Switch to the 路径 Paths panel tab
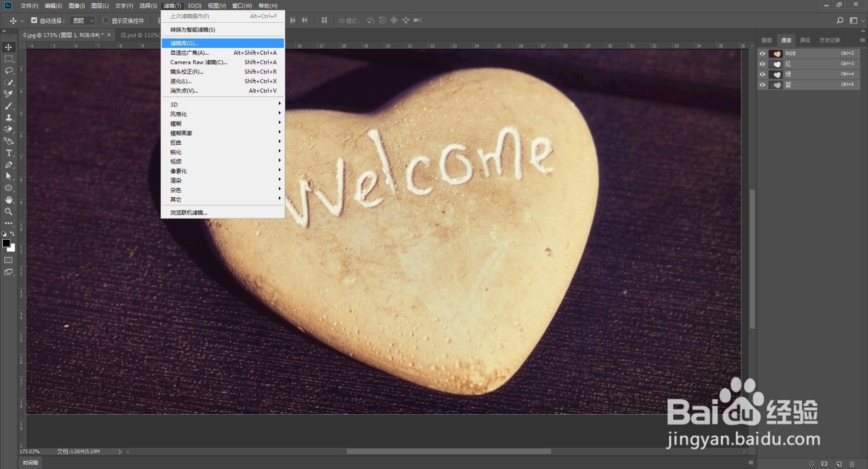The image size is (868, 469). click(x=805, y=40)
